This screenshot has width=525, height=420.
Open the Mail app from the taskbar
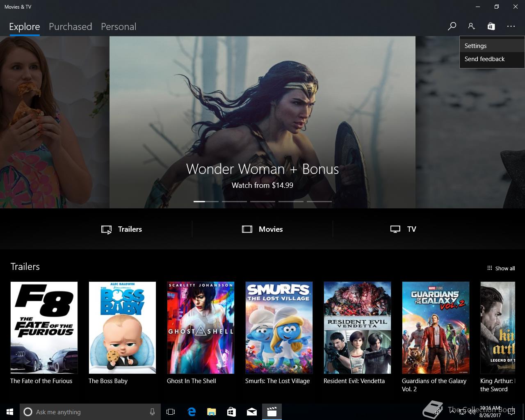tap(252, 412)
